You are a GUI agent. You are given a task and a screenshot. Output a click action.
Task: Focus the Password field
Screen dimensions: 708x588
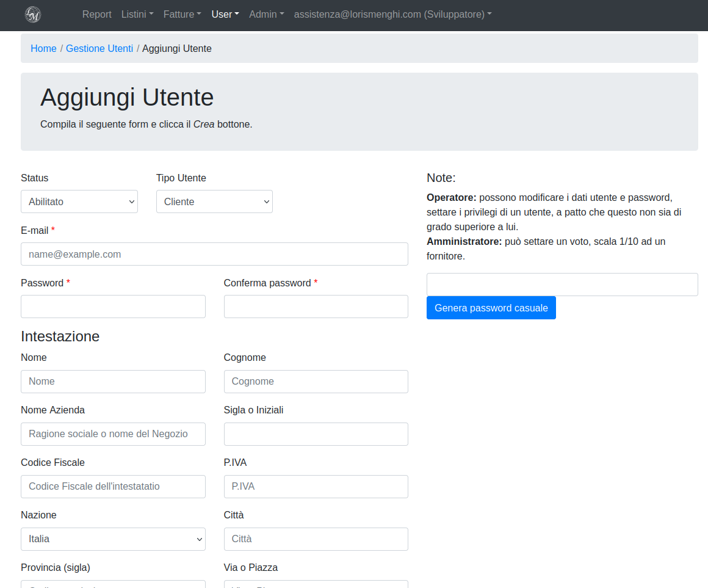113,307
